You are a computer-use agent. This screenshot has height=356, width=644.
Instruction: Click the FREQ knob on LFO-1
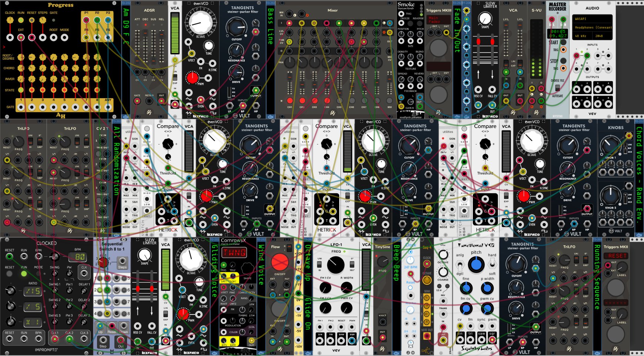pos(336,265)
